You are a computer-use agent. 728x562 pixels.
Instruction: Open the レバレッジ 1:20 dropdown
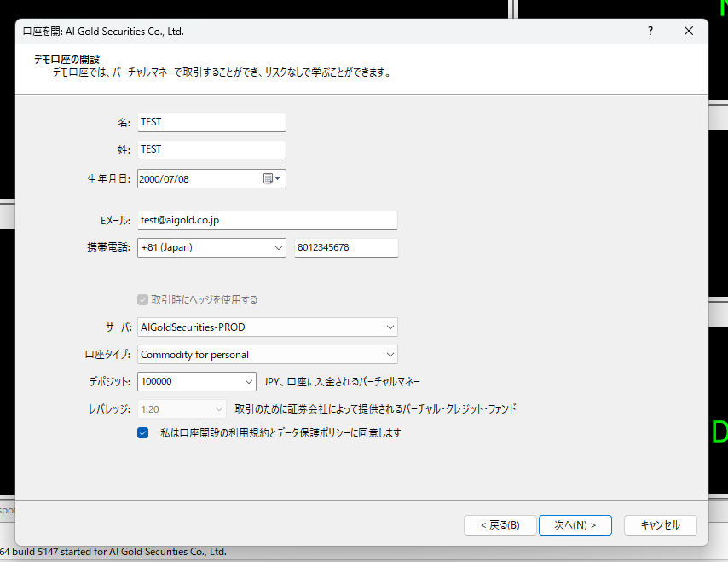182,409
